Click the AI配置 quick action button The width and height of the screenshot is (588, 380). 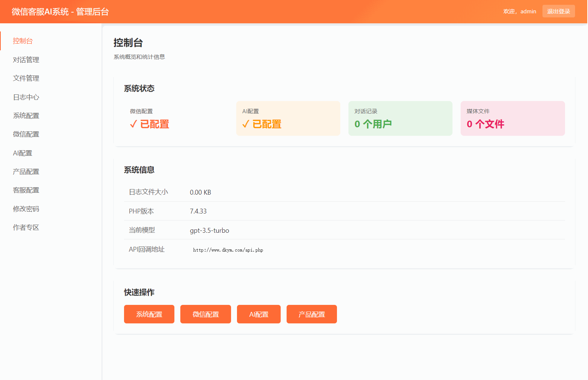(x=258, y=314)
